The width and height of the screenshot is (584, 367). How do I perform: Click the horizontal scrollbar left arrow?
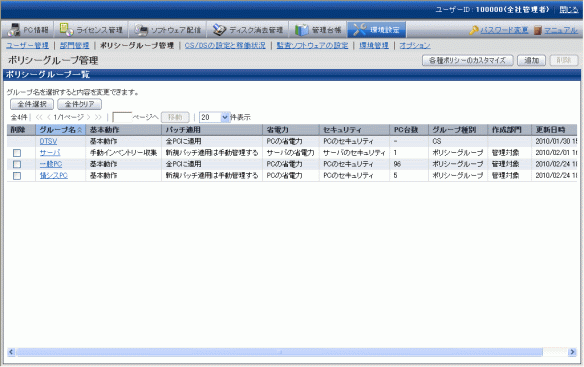coord(11,352)
